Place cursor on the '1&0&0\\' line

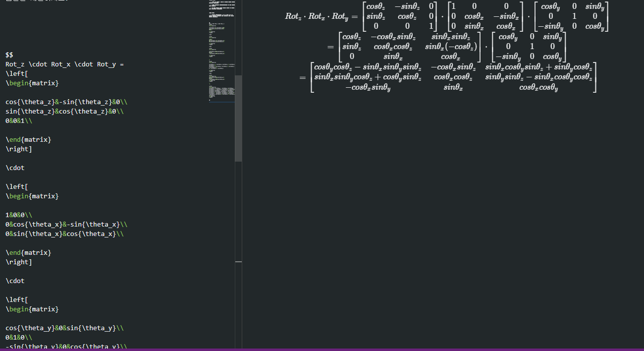coord(19,215)
